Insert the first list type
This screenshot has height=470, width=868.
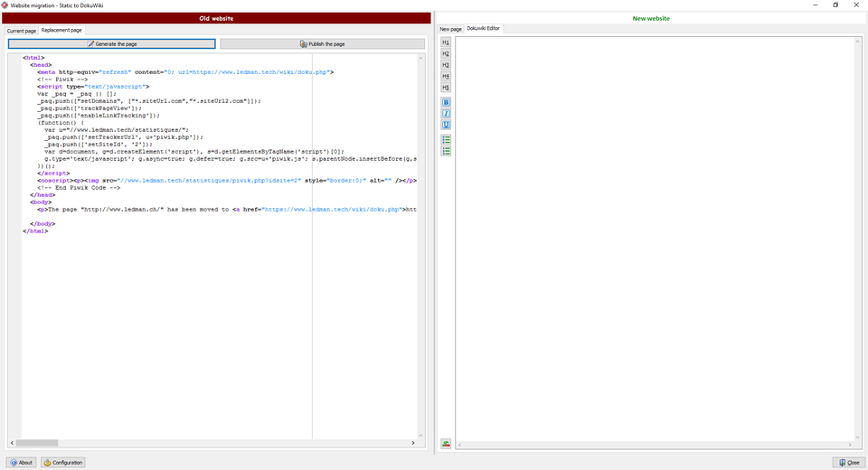coord(446,140)
